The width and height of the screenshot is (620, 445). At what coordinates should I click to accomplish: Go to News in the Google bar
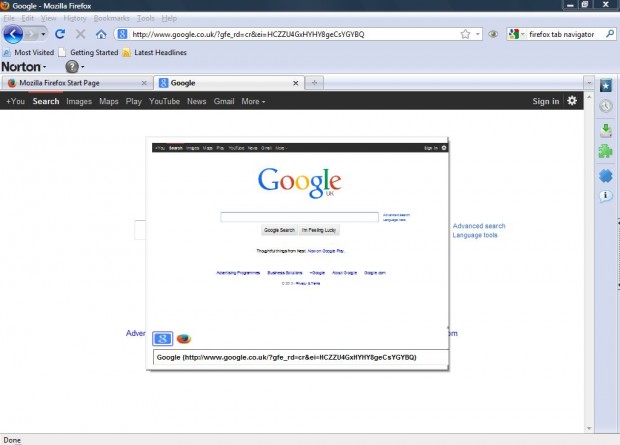tap(197, 101)
